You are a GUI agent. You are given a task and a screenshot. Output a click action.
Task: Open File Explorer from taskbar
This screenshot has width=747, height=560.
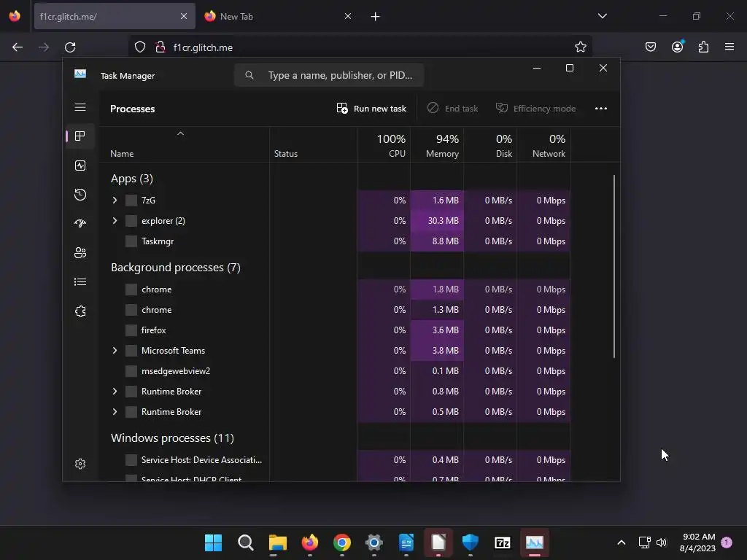point(277,542)
